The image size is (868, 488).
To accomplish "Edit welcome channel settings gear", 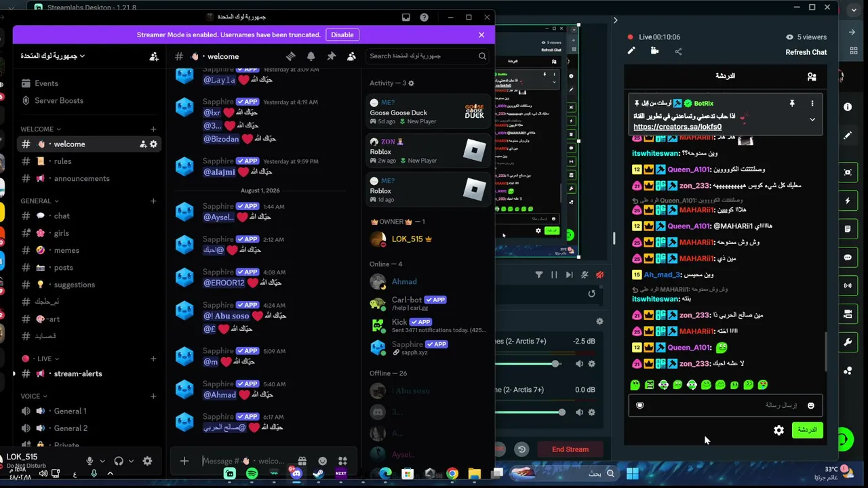I will point(153,144).
